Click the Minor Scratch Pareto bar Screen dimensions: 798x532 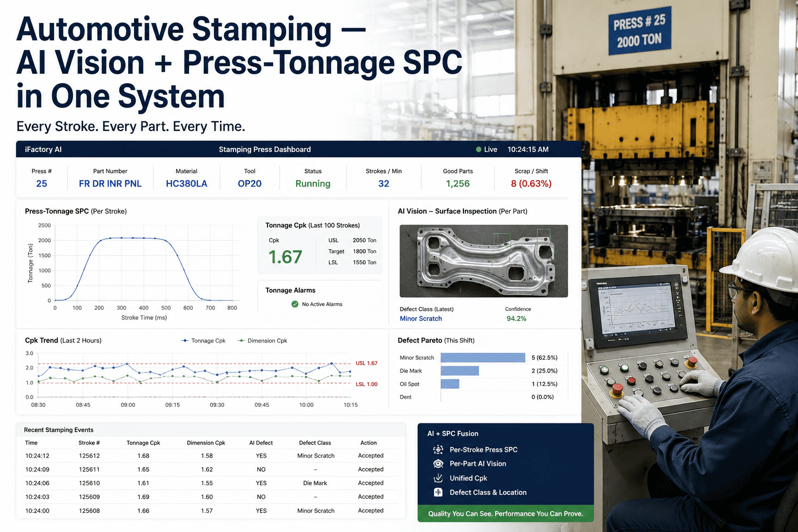(483, 357)
